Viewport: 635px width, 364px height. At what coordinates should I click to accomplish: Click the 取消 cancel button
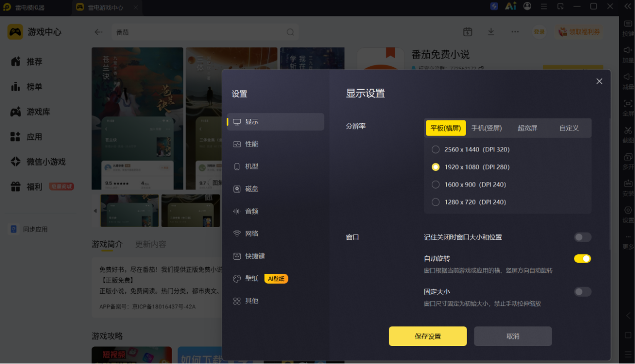pyautogui.click(x=513, y=336)
